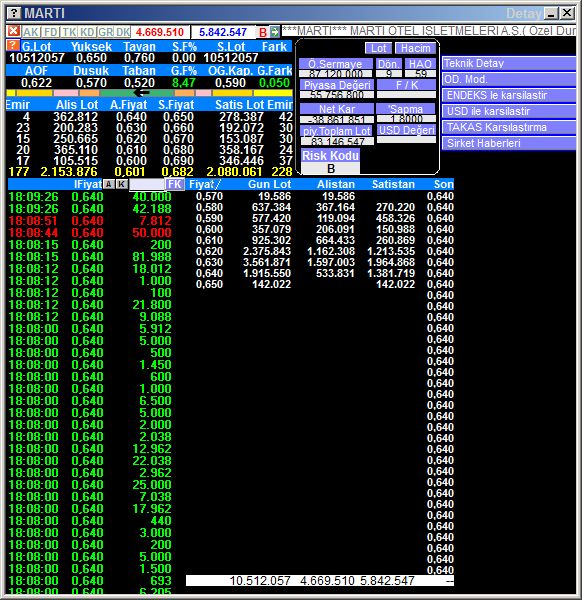The image size is (582, 600).
Task: Click the Dön. label
Action: click(x=389, y=64)
